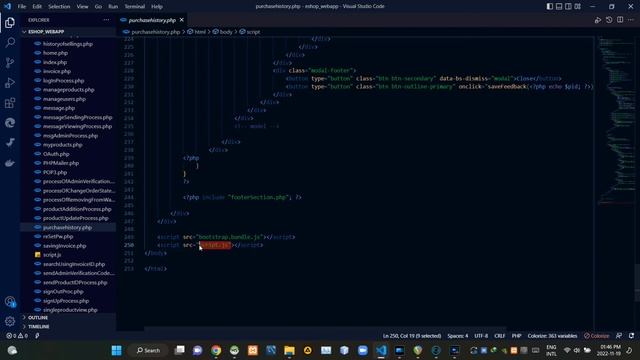Select the purchasehistory.php editor tab
Image resolution: width=640 pixels, height=360 pixels.
152,20
